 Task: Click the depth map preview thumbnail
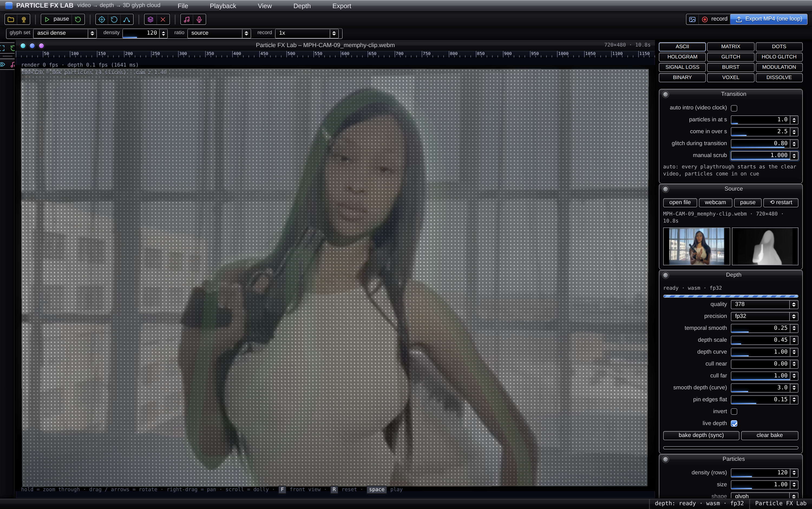[765, 246]
